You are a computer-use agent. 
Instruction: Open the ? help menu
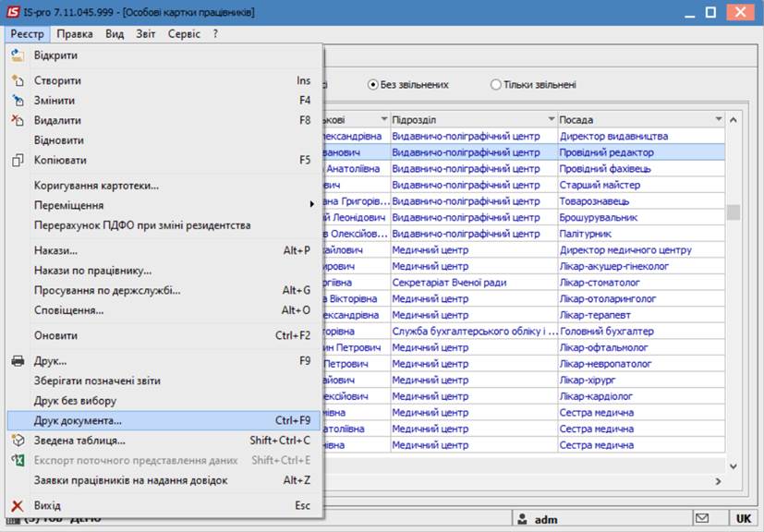pos(215,34)
